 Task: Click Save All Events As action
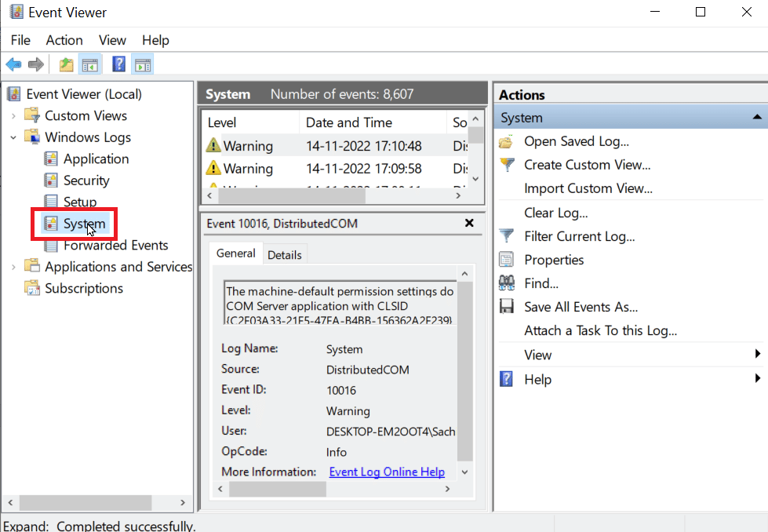coord(581,307)
